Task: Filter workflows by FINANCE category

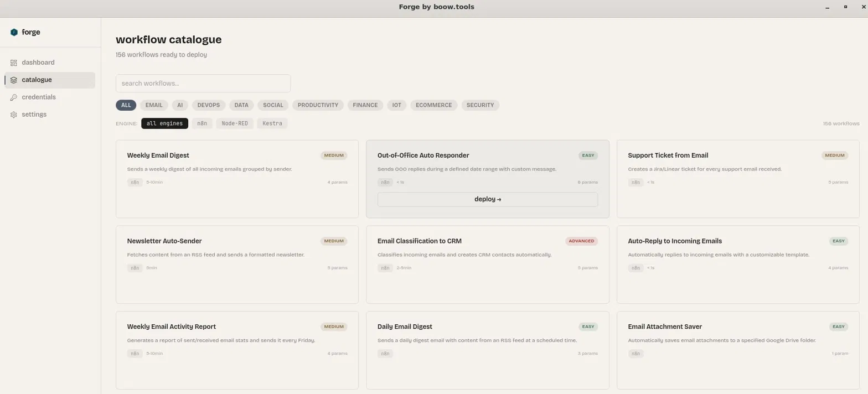Action: 365,105
